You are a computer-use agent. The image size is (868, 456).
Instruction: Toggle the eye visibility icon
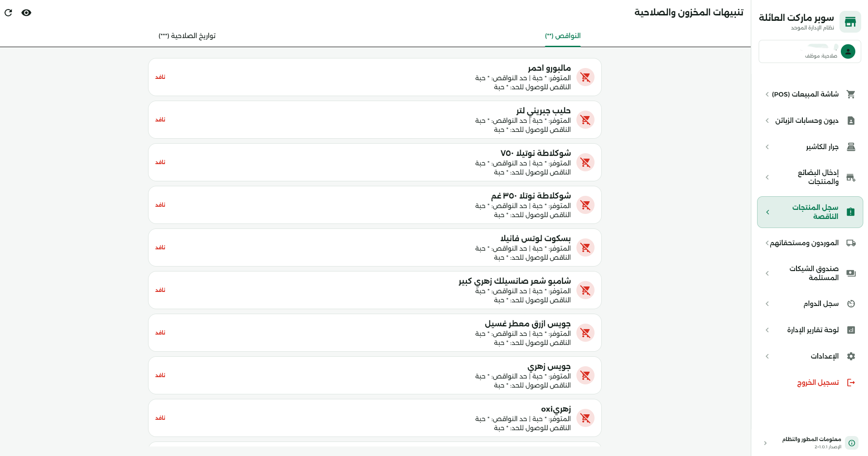tap(26, 13)
